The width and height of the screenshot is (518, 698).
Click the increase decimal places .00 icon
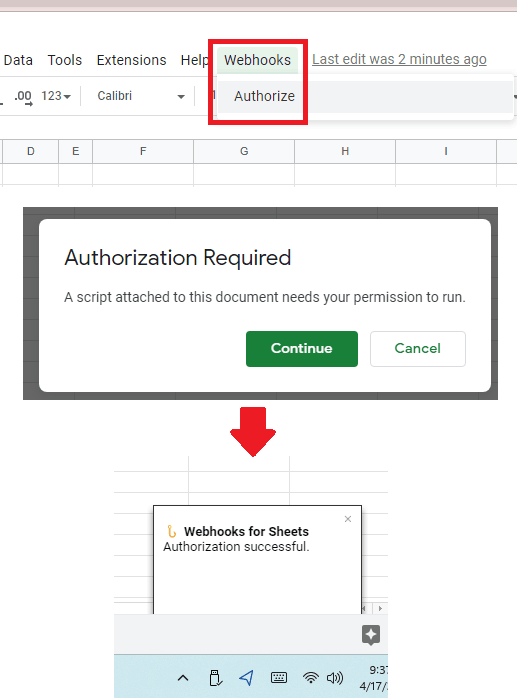tap(23, 97)
